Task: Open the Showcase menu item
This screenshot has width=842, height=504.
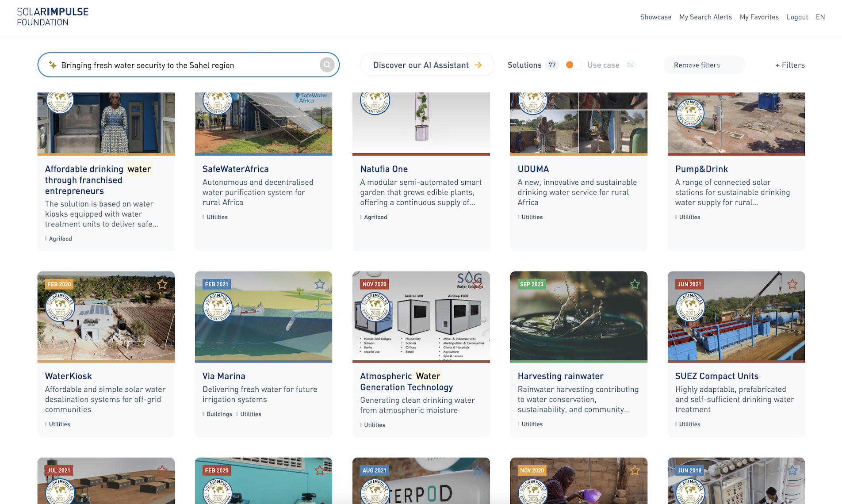Action: tap(655, 17)
